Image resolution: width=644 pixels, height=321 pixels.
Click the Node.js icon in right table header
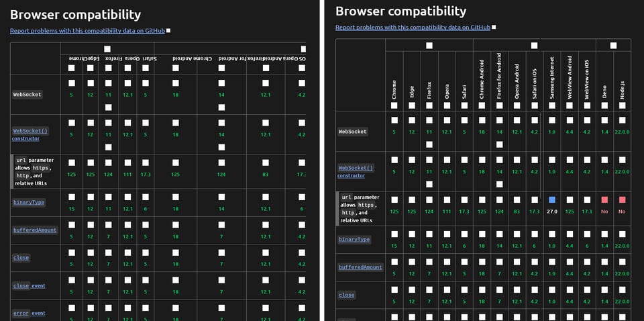click(x=622, y=105)
